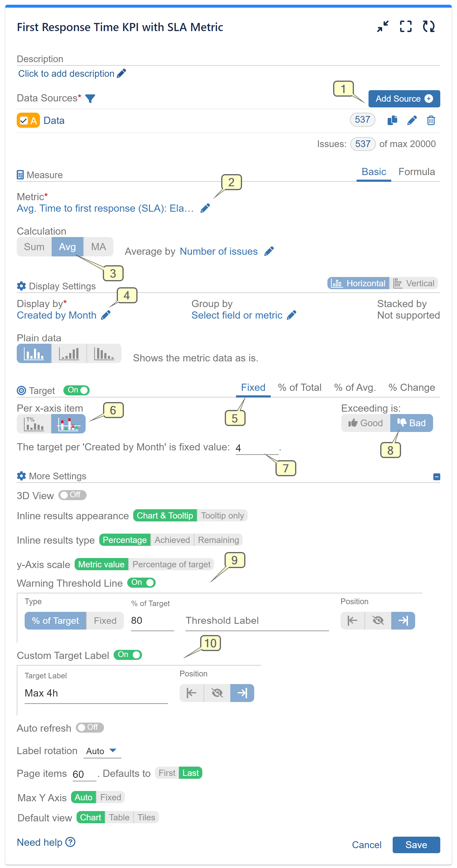
Task: Enter fullscreen mode for the gadget
Action: click(406, 26)
